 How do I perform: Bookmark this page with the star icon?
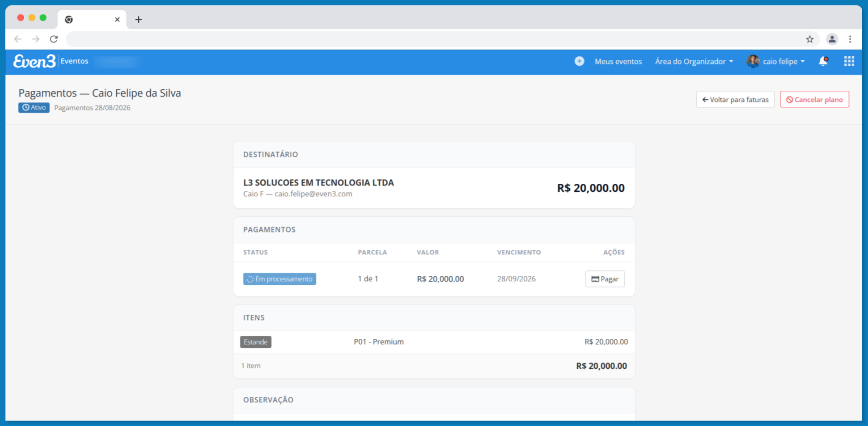coord(809,39)
